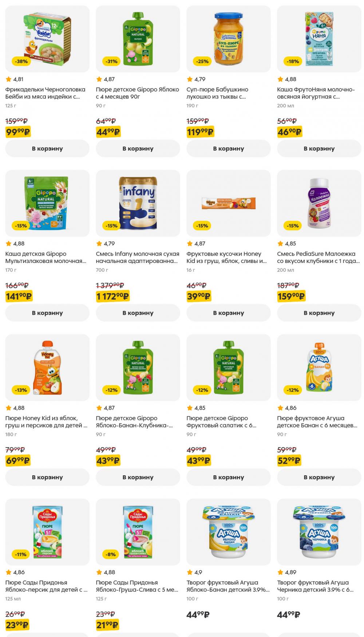Add ФрутоНяня yogurt porridge to cart
Image resolution: width=364 pixels, height=637 pixels.
coord(319,149)
